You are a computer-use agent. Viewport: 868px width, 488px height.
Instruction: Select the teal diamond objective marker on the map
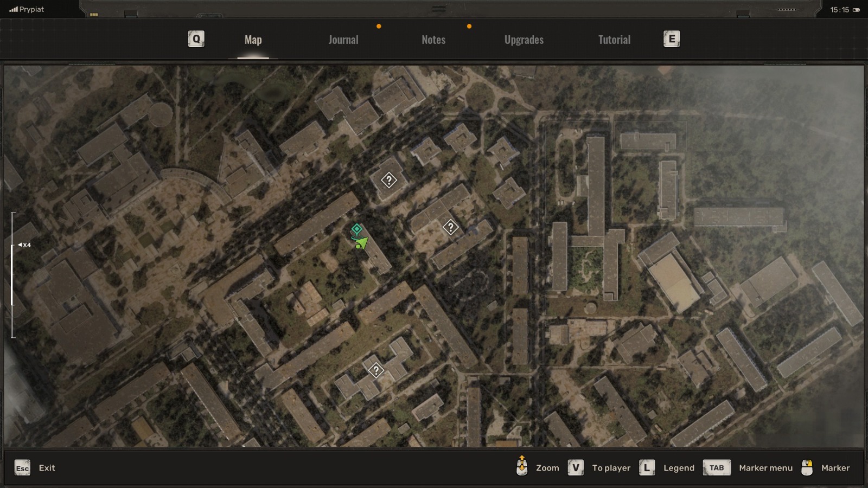pyautogui.click(x=356, y=230)
